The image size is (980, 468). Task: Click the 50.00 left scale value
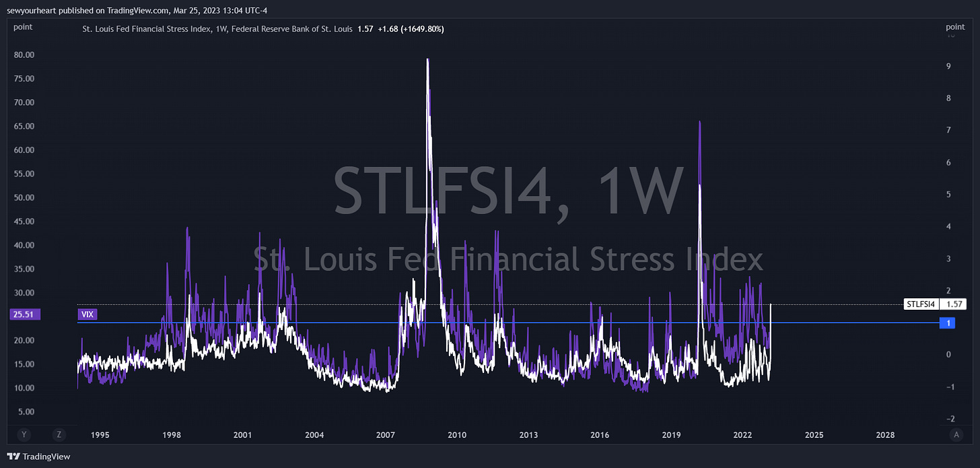pyautogui.click(x=24, y=197)
